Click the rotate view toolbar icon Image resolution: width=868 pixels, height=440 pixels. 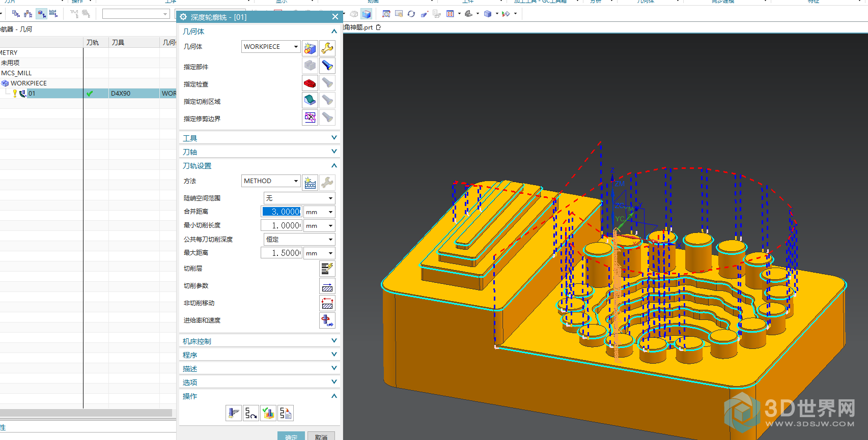click(411, 14)
